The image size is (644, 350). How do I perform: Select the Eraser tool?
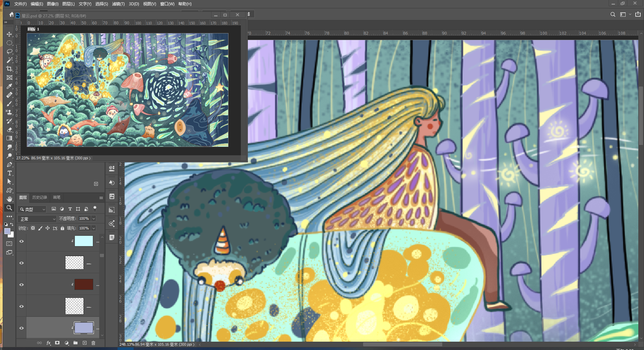(x=9, y=130)
